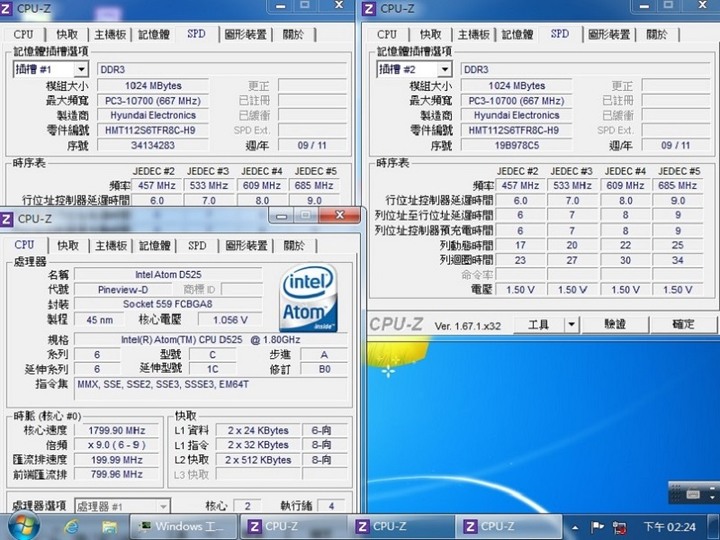
Task: Click HMT112S6TFR8C-H9 part number in slot #2 window
Action: [517, 130]
